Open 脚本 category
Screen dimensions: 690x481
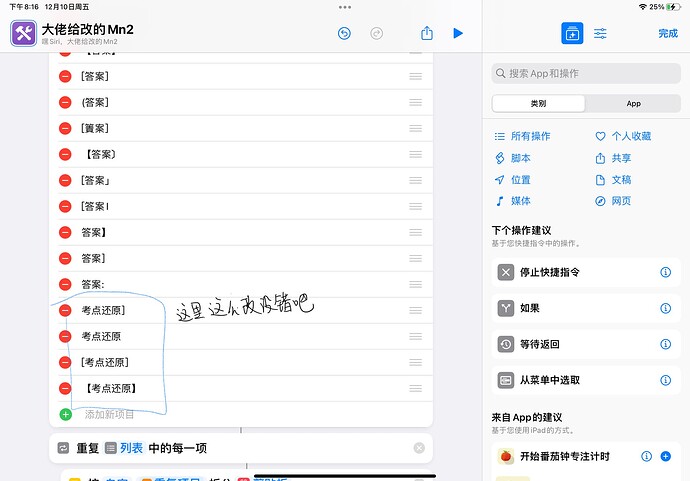(x=513, y=158)
